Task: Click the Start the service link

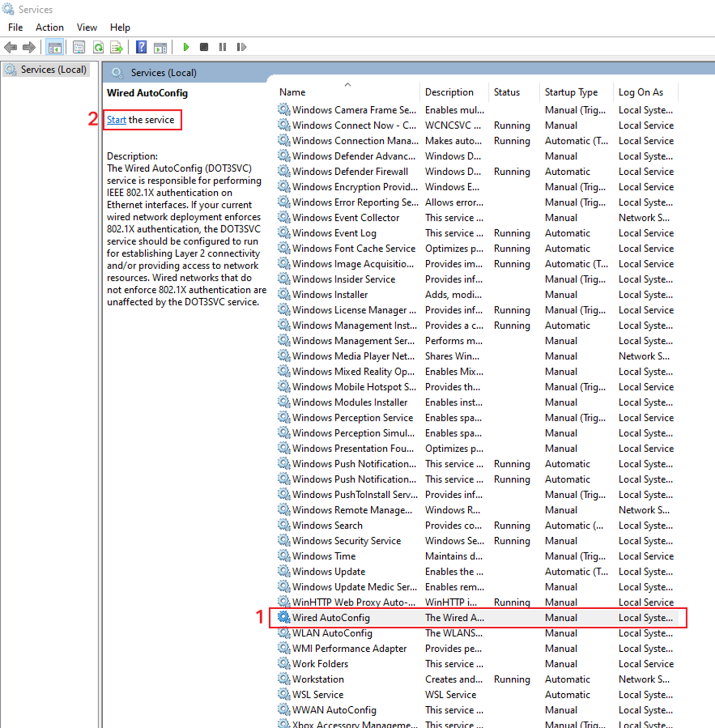Action: 116,120
